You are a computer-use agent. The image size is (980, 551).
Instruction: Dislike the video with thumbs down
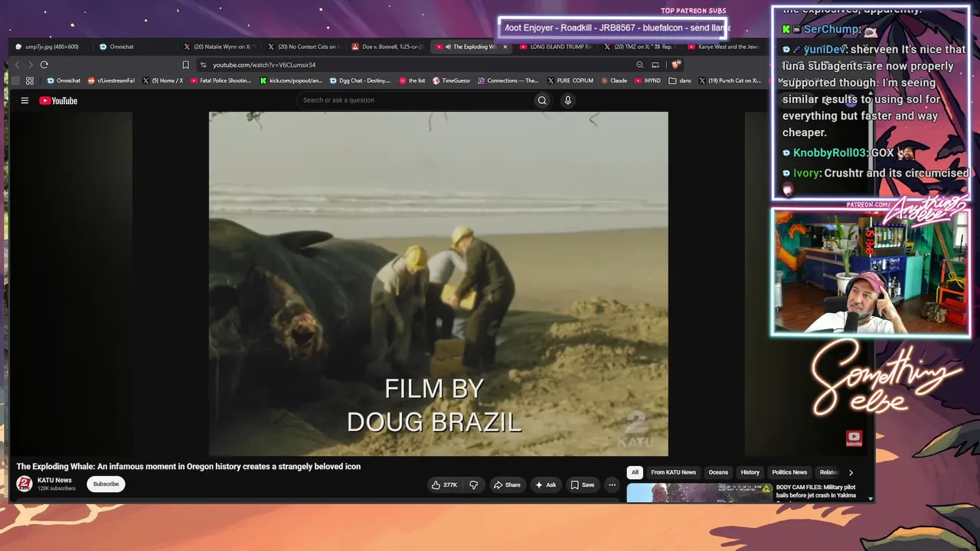point(473,484)
